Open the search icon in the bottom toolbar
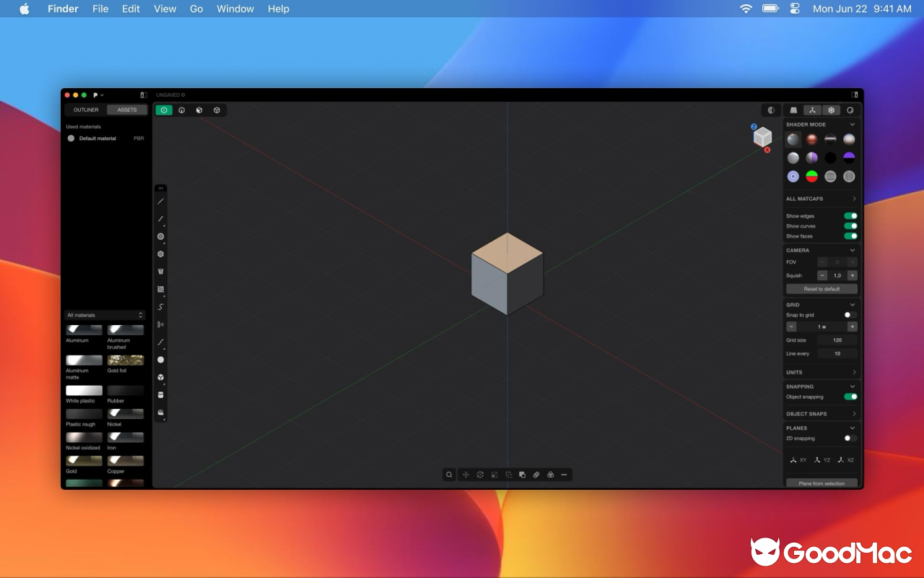This screenshot has width=924, height=578. (449, 475)
